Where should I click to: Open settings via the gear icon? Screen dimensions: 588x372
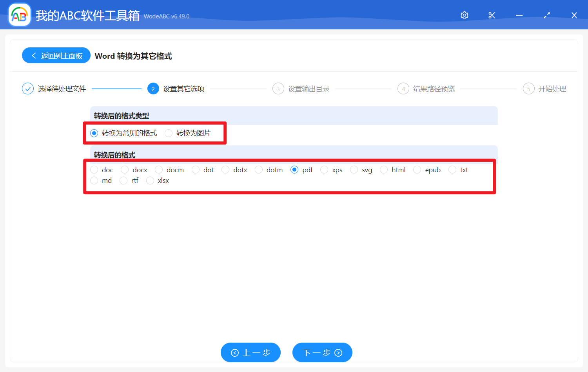pos(465,15)
